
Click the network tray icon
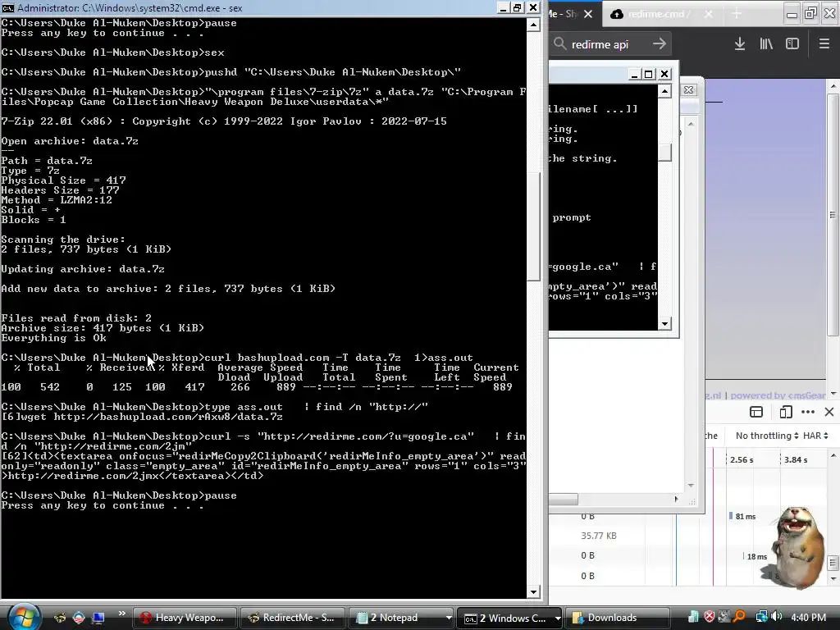coord(760,617)
